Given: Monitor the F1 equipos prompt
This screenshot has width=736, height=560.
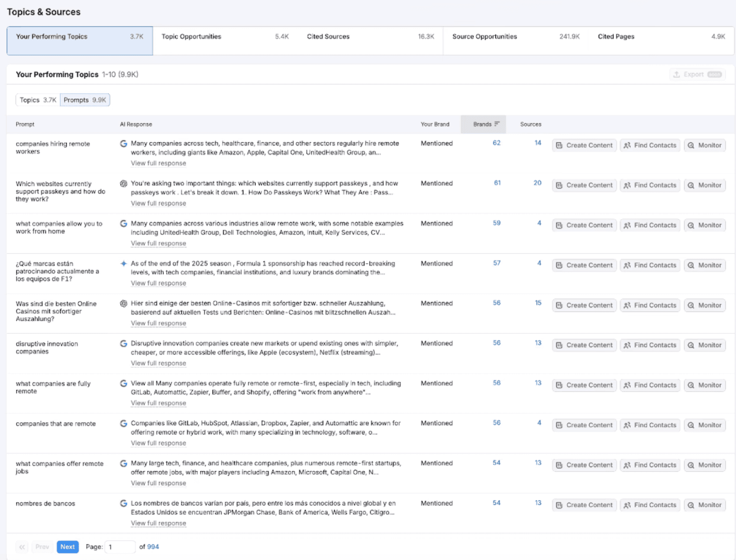Looking at the screenshot, I should (705, 265).
